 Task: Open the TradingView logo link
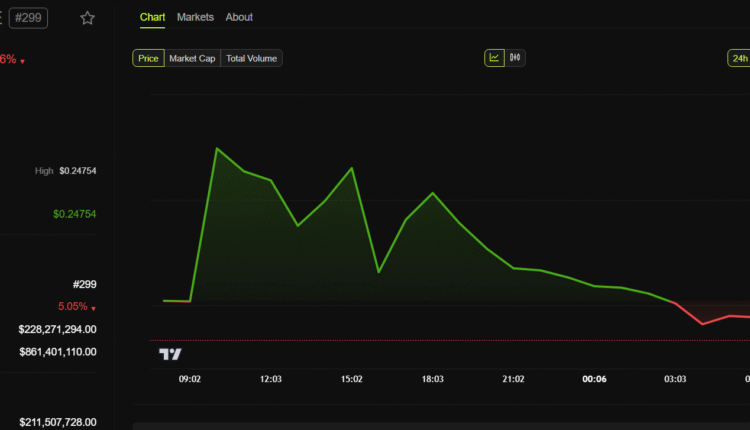170,354
